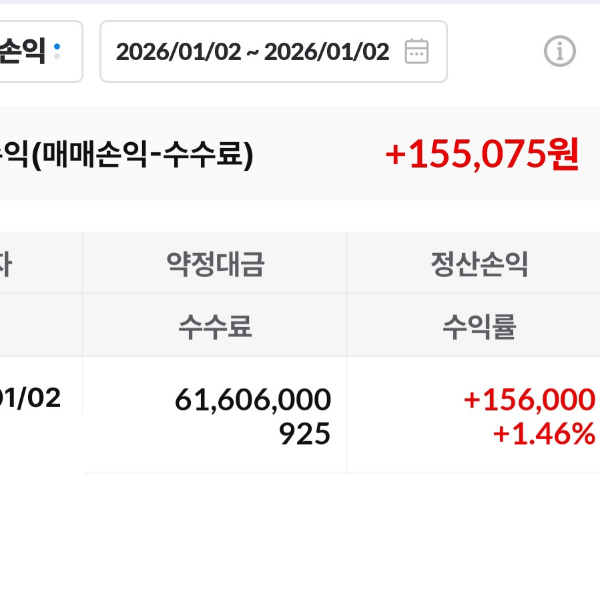Image resolution: width=600 pixels, height=600 pixels.
Task: Select the end date in the range
Action: (326, 52)
